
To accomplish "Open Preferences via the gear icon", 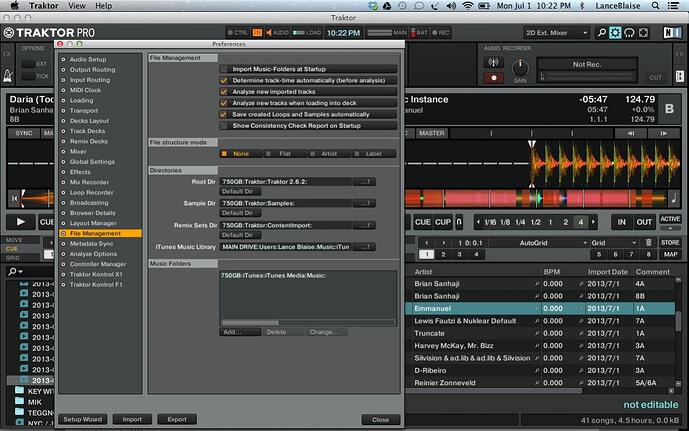I will [x=615, y=33].
